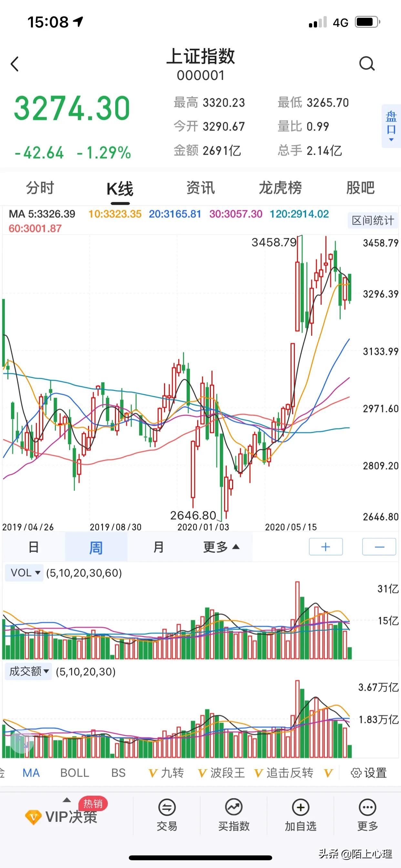The image size is (401, 868).
Task: Tap the 区间统计 button
Action: tap(372, 221)
